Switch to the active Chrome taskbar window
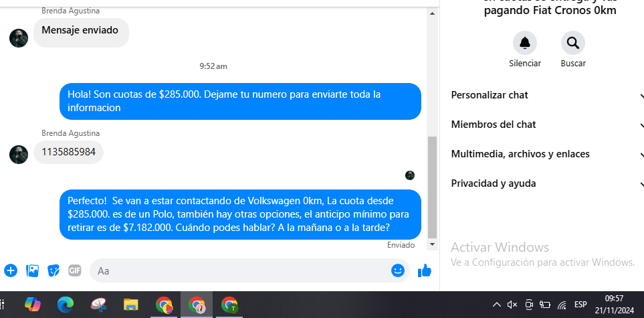 (x=197, y=305)
